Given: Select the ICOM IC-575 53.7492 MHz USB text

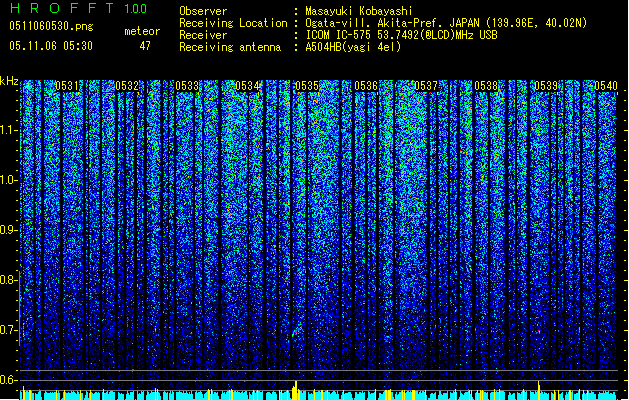Looking at the screenshot, I should pyautogui.click(x=401, y=35).
